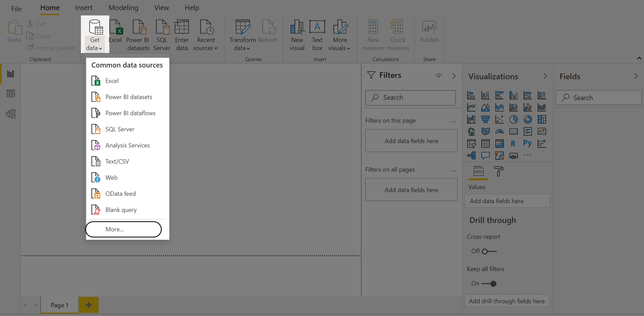Click More... in data sources list
This screenshot has width=644, height=316.
[x=123, y=229]
